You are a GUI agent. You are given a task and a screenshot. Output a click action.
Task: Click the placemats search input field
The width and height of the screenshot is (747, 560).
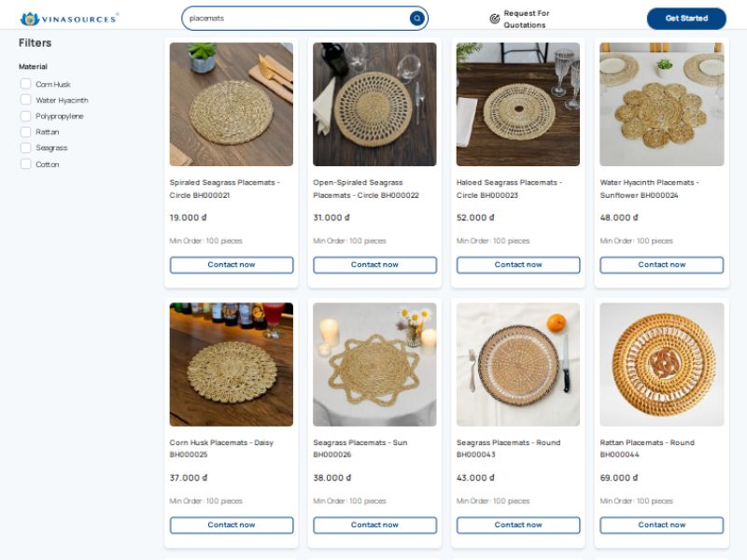click(294, 18)
